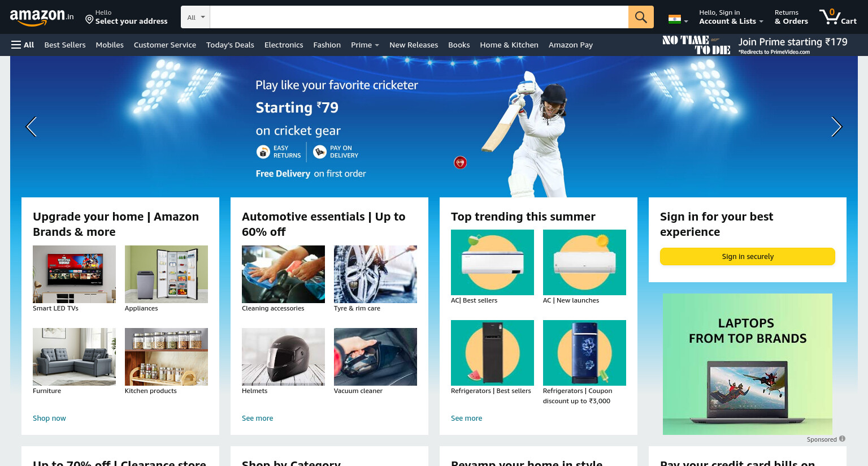Go to Today's Deals

click(230, 45)
